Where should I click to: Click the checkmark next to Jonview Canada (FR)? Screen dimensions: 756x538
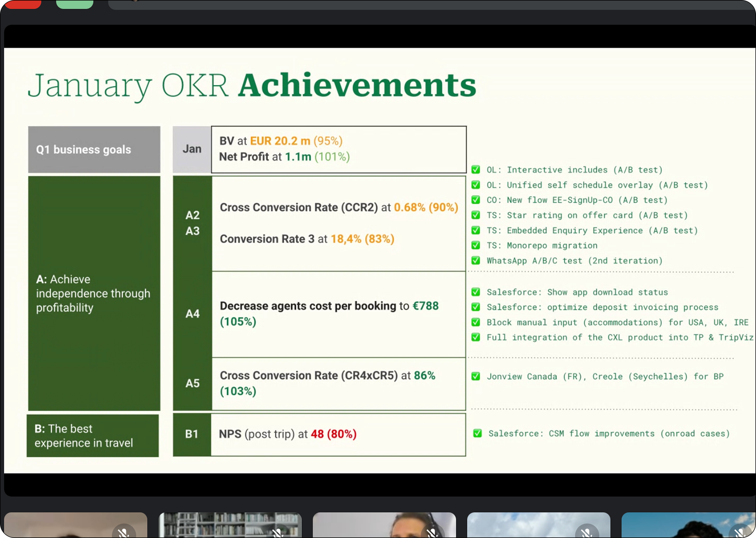point(476,376)
